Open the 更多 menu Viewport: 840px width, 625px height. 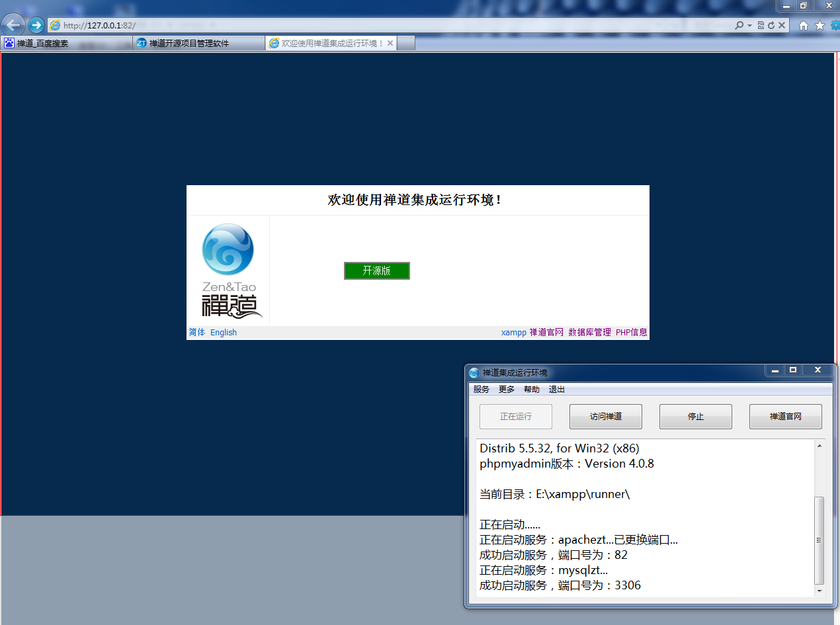pyautogui.click(x=507, y=390)
